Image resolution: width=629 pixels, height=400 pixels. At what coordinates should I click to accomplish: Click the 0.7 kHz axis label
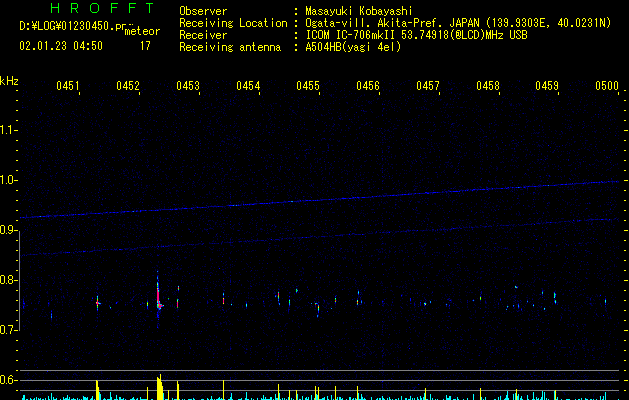point(9,330)
